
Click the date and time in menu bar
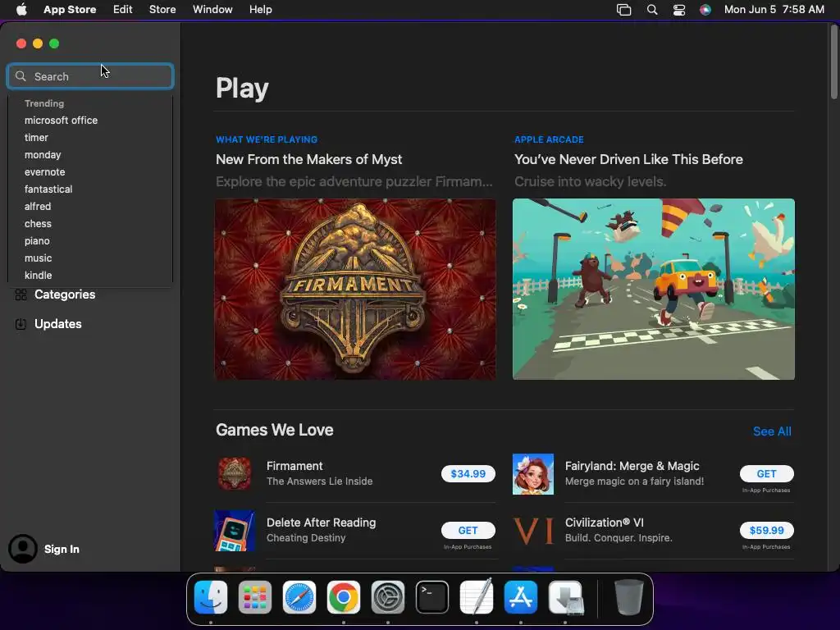[x=774, y=10]
